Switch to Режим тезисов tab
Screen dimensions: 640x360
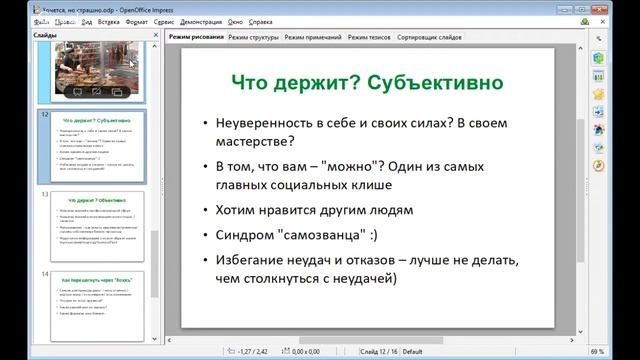tap(369, 37)
